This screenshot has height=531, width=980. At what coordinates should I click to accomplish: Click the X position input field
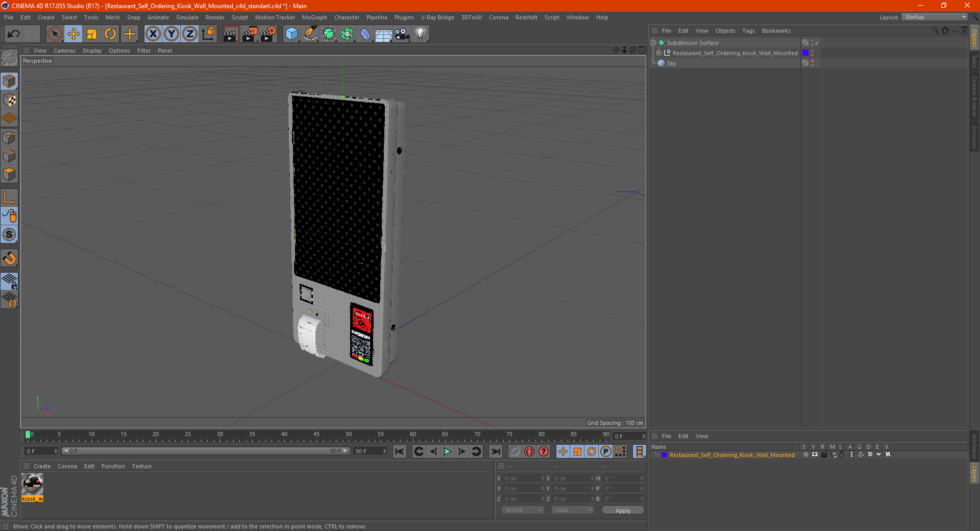(x=524, y=478)
